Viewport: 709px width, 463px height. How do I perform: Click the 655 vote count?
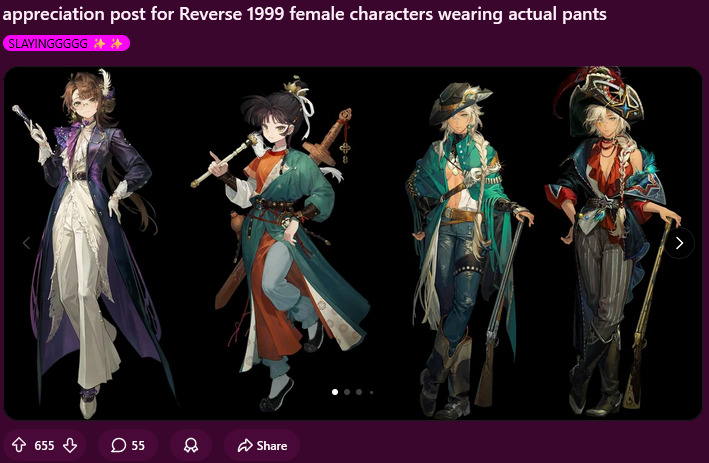[x=44, y=446]
